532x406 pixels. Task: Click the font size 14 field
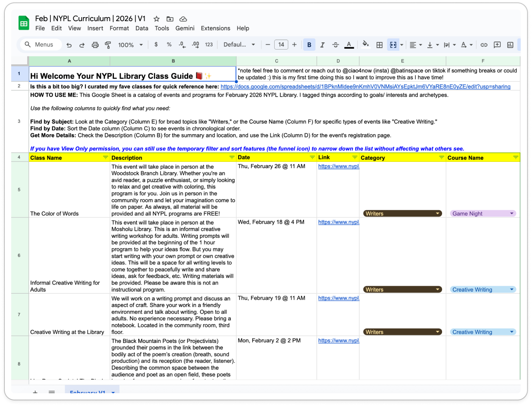pos(281,45)
